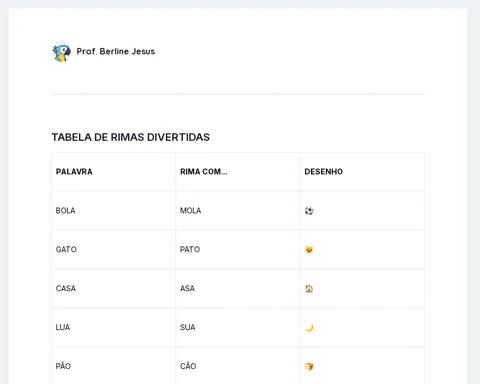Click the house emoji in CASA row
480x384 pixels.
(x=309, y=289)
